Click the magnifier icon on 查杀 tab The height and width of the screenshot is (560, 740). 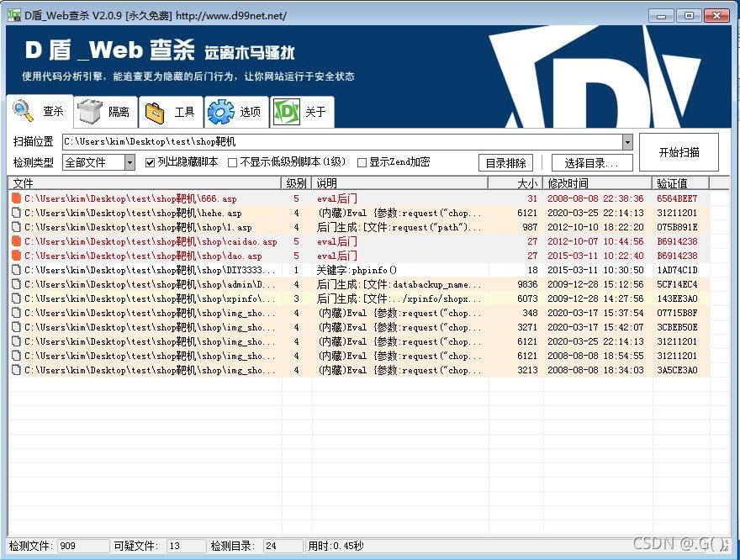tap(23, 111)
